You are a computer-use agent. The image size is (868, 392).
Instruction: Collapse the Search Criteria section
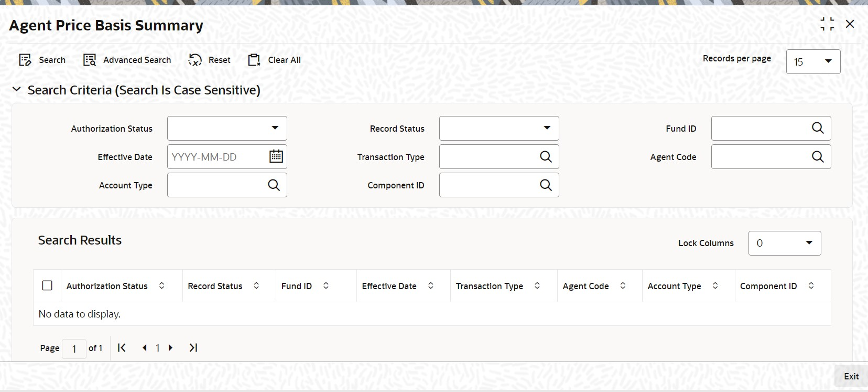click(17, 90)
